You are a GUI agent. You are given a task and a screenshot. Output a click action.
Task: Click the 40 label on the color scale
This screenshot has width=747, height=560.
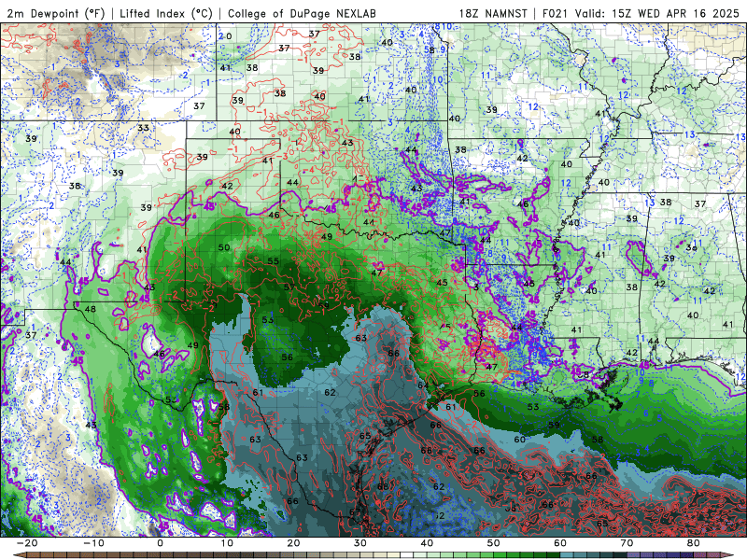(x=427, y=543)
